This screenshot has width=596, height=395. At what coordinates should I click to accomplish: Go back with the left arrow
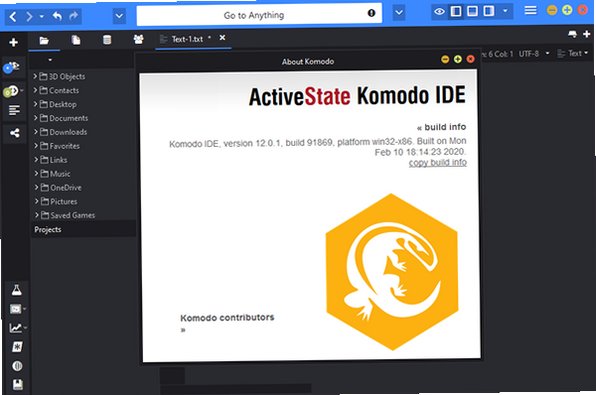(13, 16)
